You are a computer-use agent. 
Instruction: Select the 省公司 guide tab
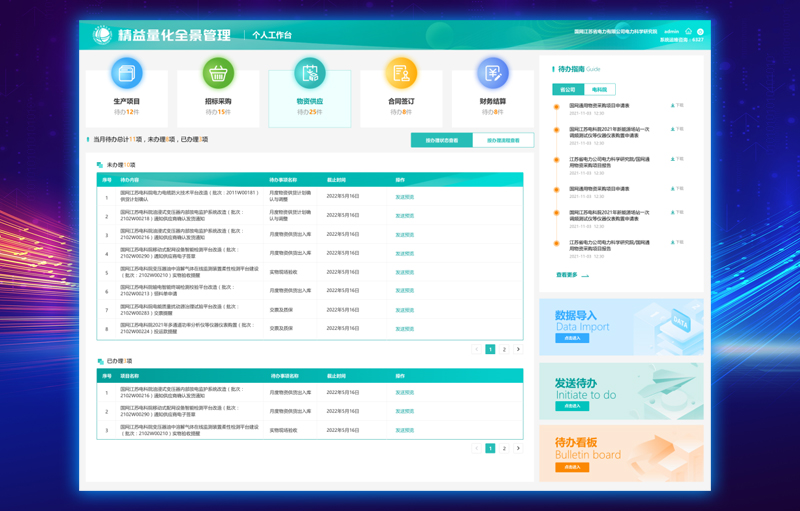pos(568,90)
